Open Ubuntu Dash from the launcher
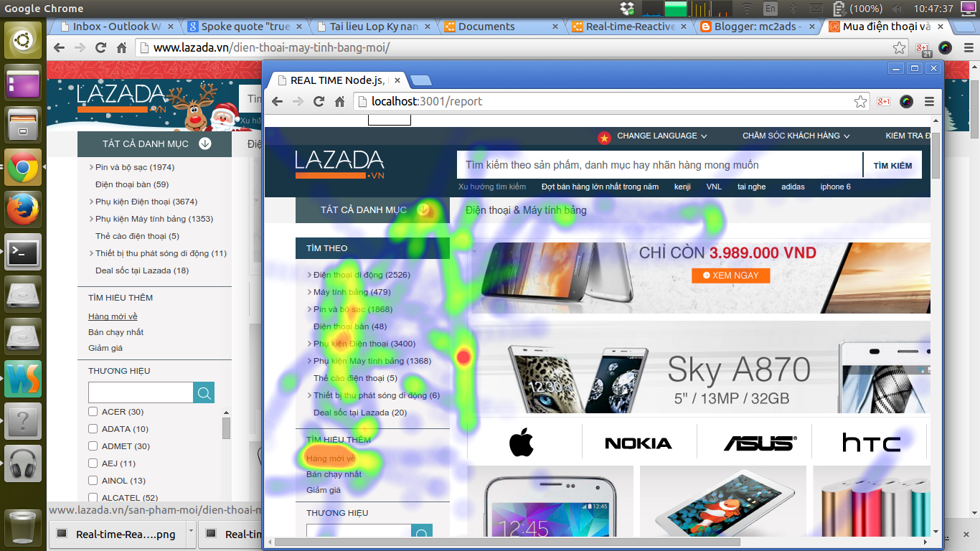980x551 pixels. 23,40
